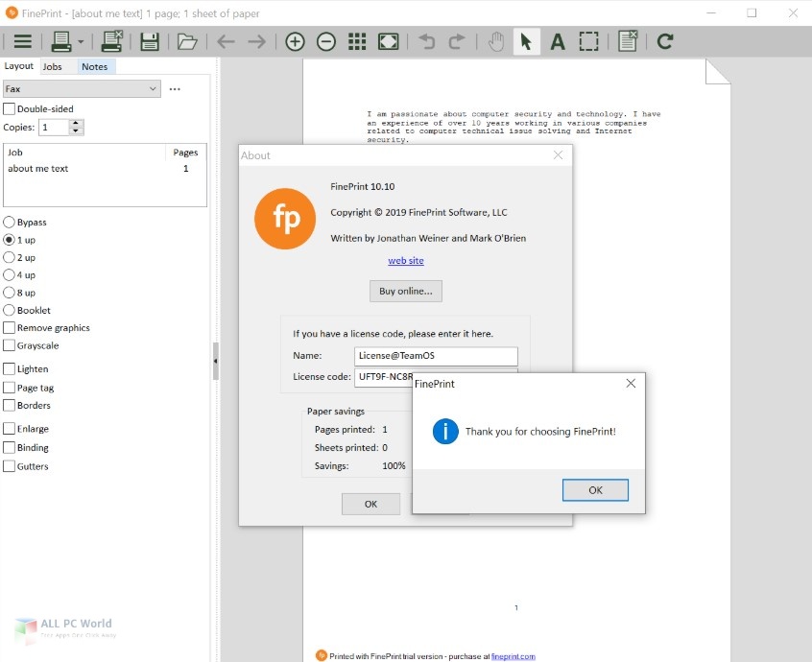Viewport: 812px width, 662px height.
Task: Enable the Lighten checkbox
Action: point(9,368)
